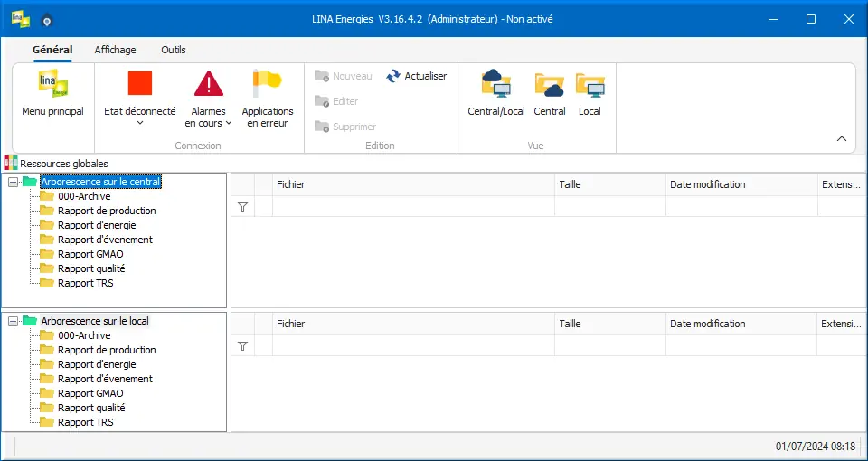The image size is (868, 461).
Task: Click the red Etat déconnecté square
Action: (140, 83)
